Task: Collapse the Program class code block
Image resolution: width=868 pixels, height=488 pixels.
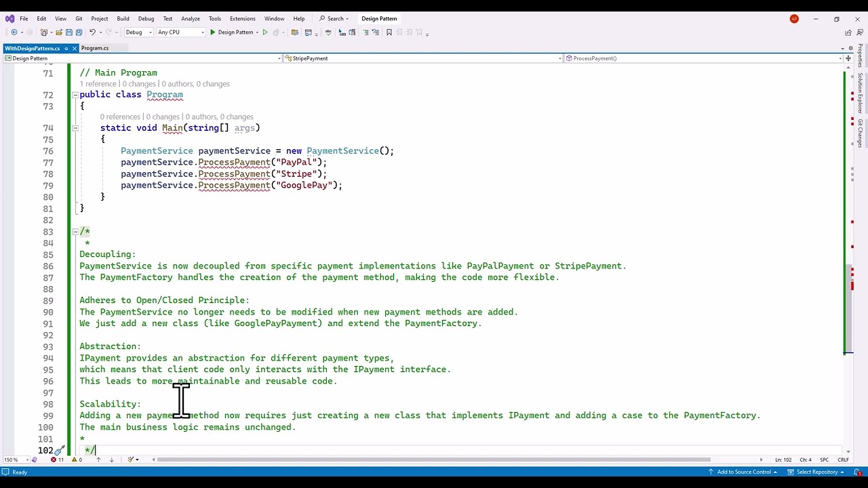Action: (x=75, y=95)
